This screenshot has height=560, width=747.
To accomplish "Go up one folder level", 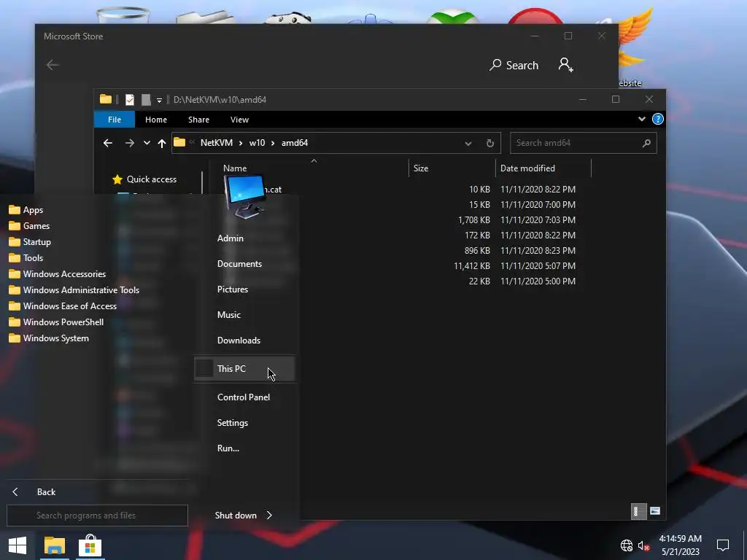I will 162,143.
